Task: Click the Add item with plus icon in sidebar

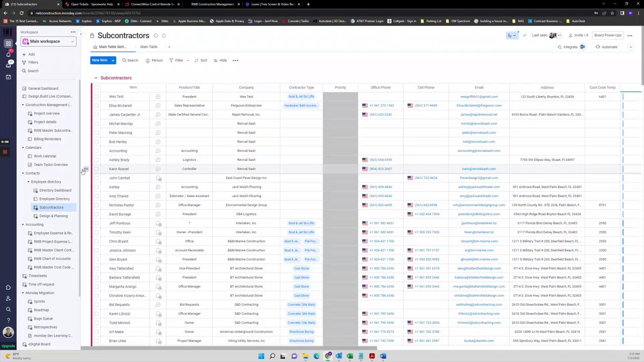Action: tap(28, 54)
